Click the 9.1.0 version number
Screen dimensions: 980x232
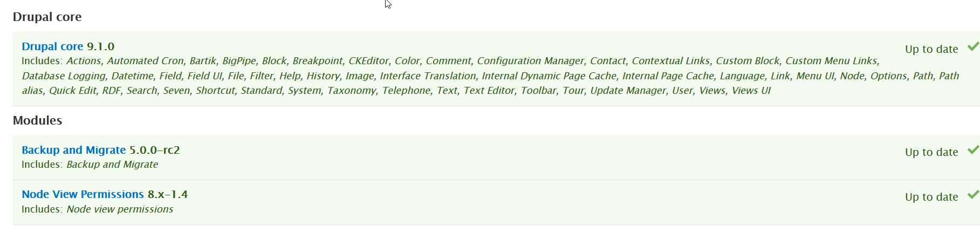(101, 46)
